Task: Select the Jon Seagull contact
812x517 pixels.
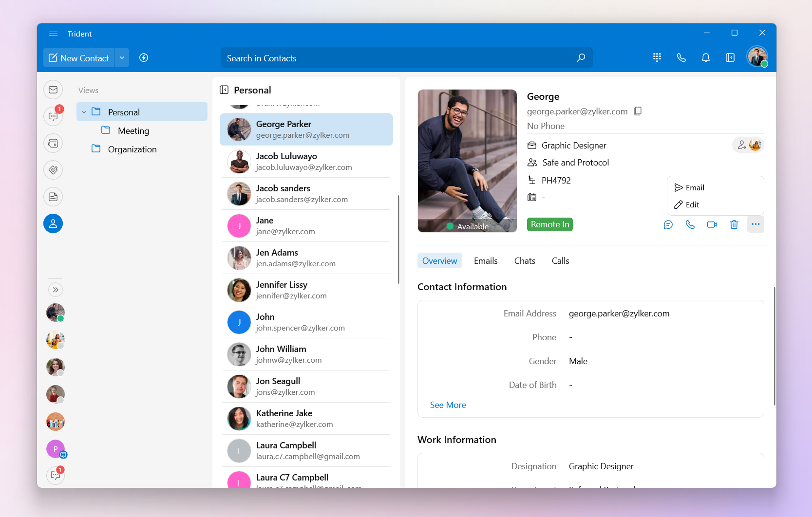Action: pyautogui.click(x=306, y=387)
